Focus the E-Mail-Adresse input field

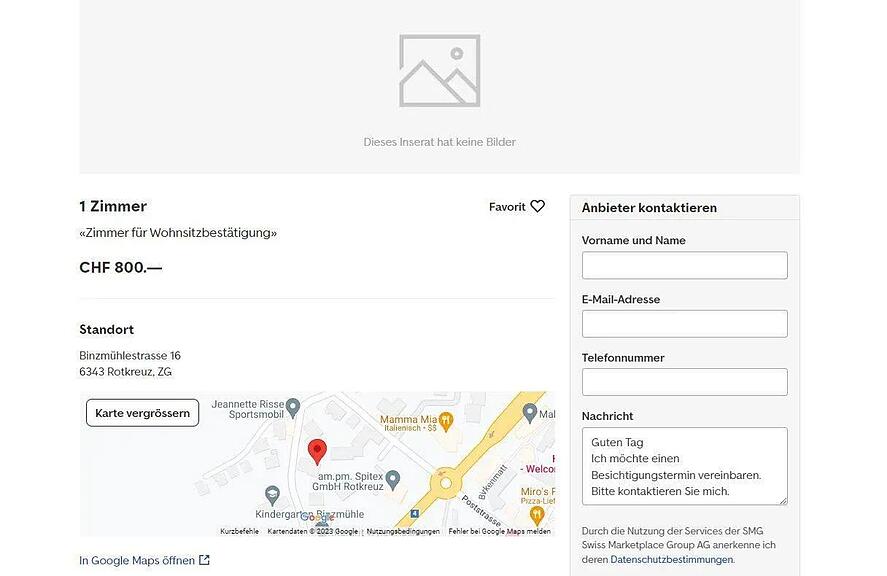[684, 323]
